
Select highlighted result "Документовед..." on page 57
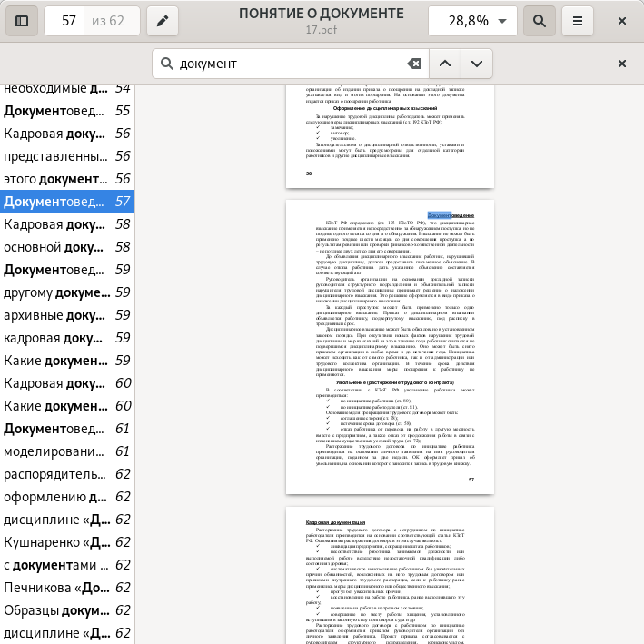[x=67, y=202]
